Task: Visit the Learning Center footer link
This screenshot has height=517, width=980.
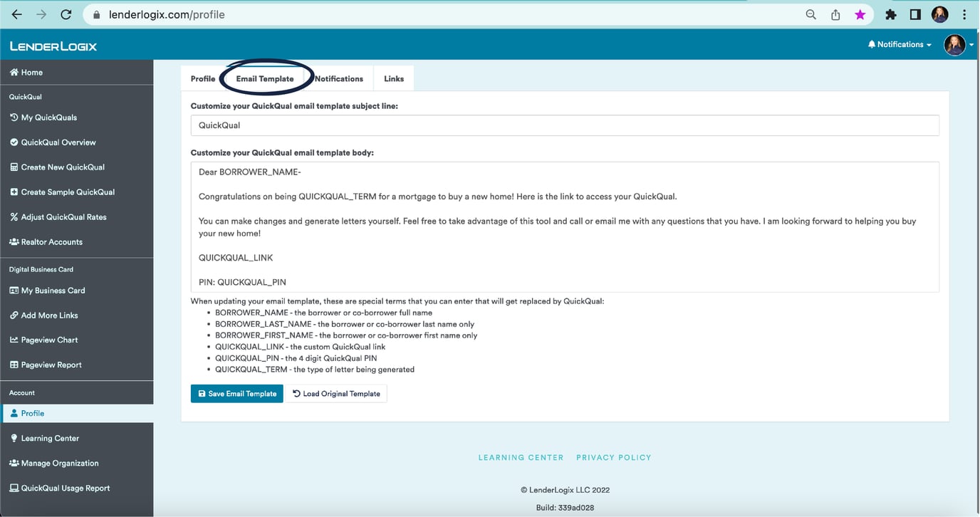Action: tap(521, 457)
